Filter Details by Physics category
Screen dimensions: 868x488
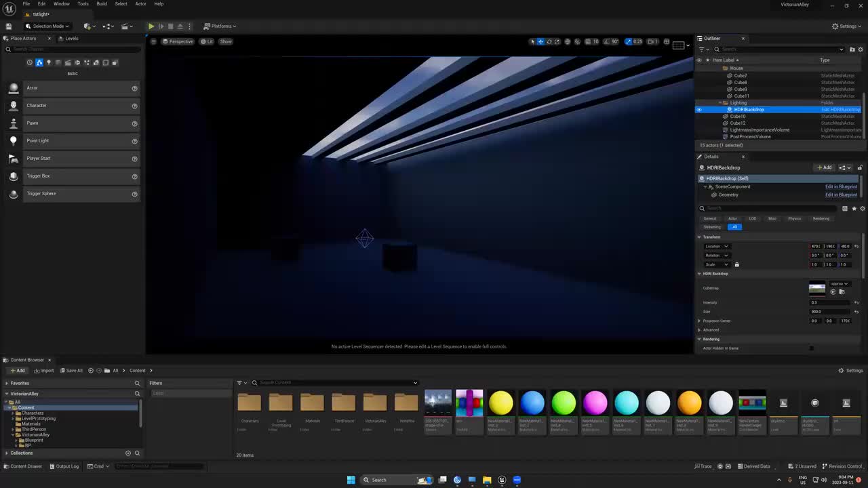pos(794,218)
